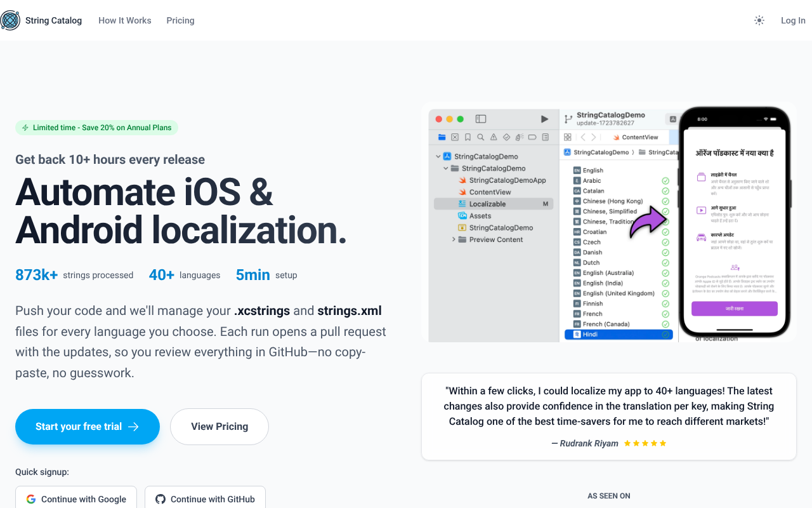
Task: Select Pricing in the top navigation
Action: [180, 20]
